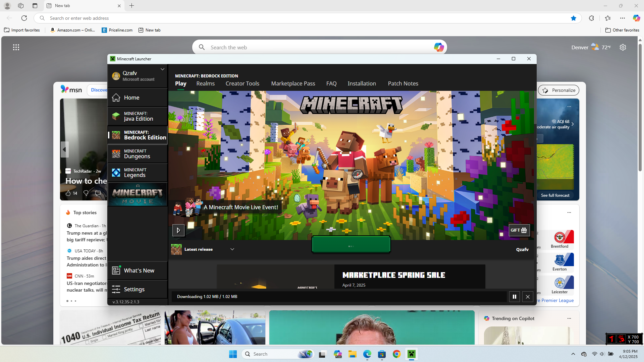Screen dimensions: 644x362
Task: Select Minecraft: Java Edition in sidebar
Action: (138, 116)
